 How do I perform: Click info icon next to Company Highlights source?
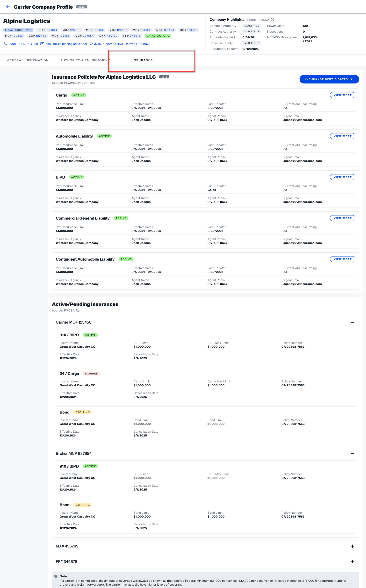[272, 20]
